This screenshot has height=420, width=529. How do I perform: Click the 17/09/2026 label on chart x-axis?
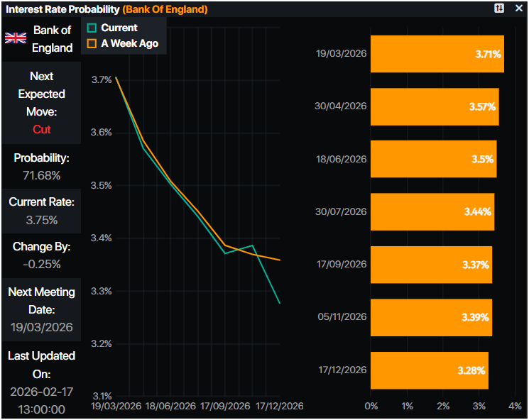tap(224, 406)
